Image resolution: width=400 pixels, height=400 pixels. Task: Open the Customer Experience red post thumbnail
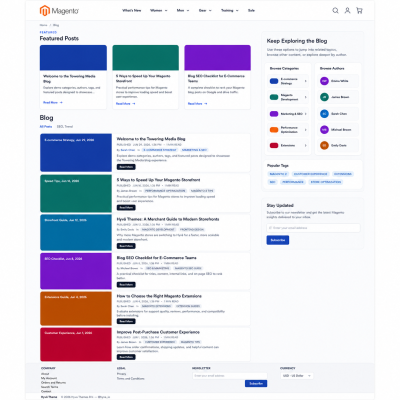point(76,344)
